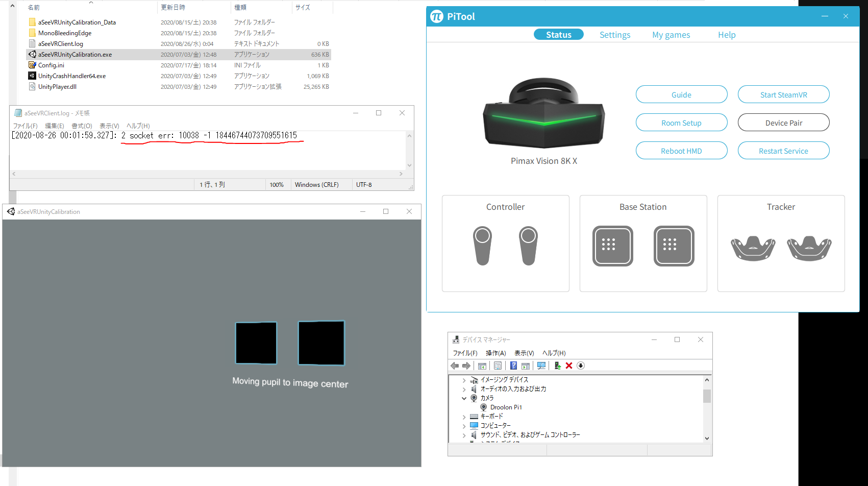868x486 pixels.
Task: Open the My games tab
Action: 671,35
